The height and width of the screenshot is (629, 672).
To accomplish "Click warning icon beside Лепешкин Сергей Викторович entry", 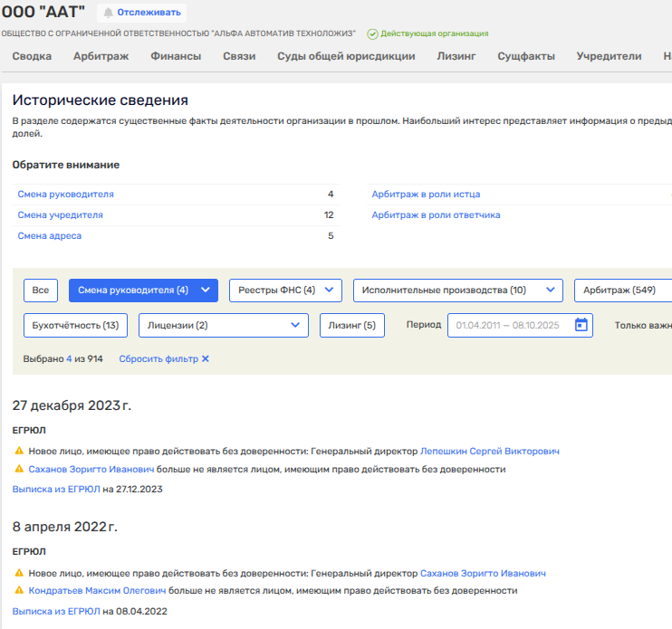I will click(19, 451).
